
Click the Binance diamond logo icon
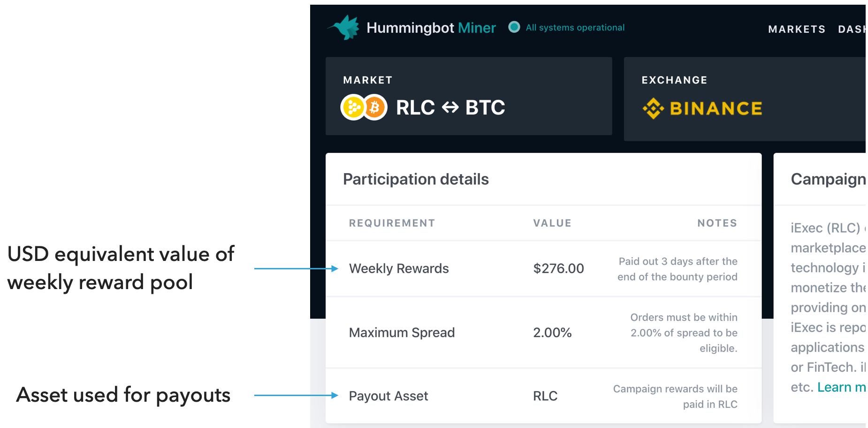click(x=653, y=108)
